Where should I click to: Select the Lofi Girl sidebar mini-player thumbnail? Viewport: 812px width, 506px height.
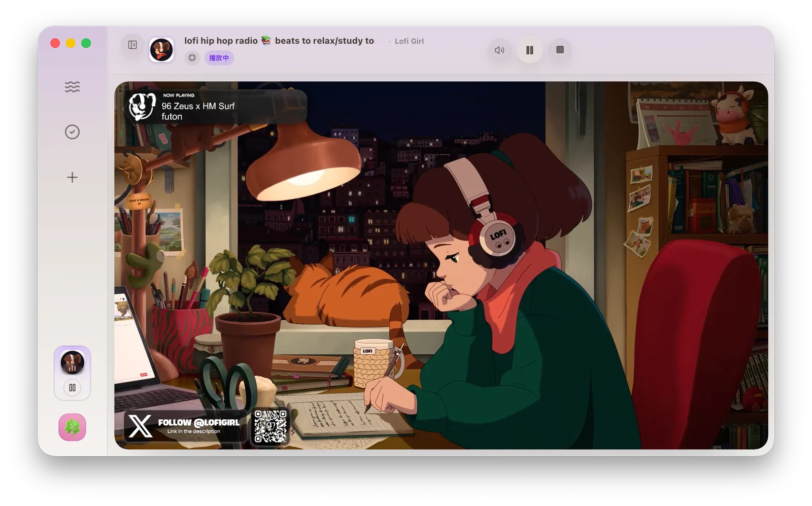pyautogui.click(x=72, y=362)
